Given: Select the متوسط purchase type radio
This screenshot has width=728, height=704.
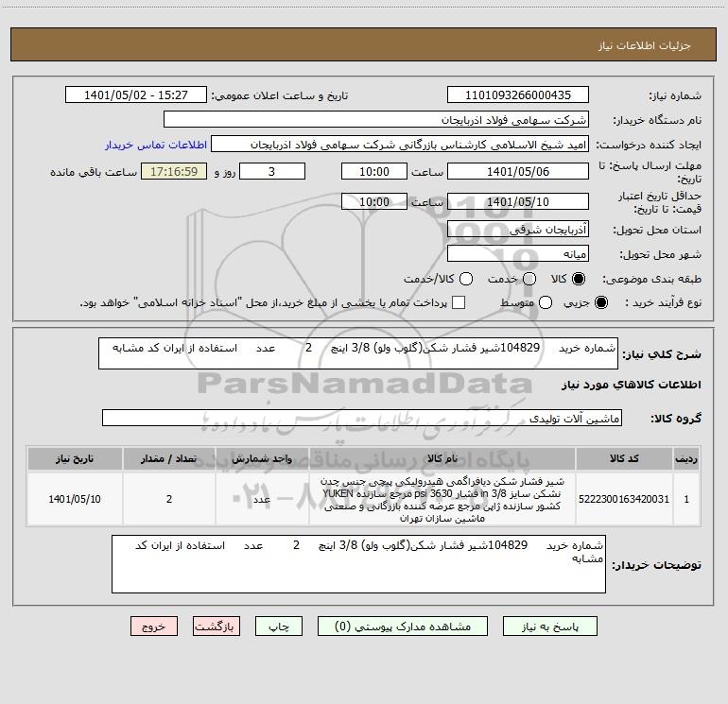Looking at the screenshot, I should pyautogui.click(x=546, y=302).
